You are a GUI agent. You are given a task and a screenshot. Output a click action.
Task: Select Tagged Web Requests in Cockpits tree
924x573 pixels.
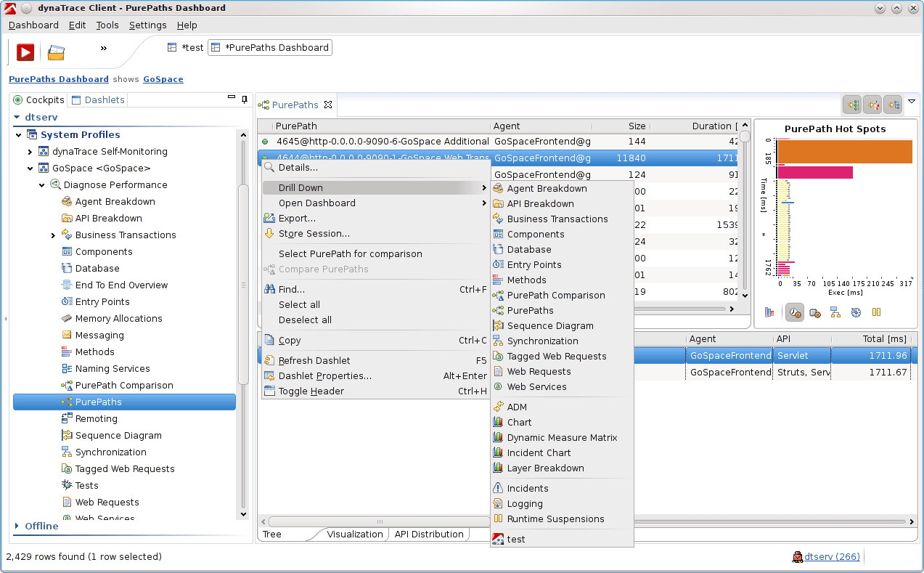[x=125, y=468]
